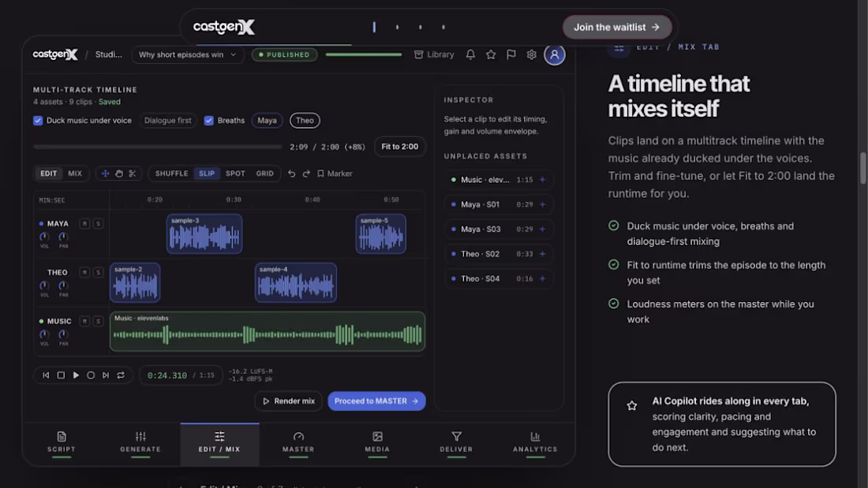Screen dimensions: 868x488
Task: Open settings gear in header
Action: click(x=531, y=54)
